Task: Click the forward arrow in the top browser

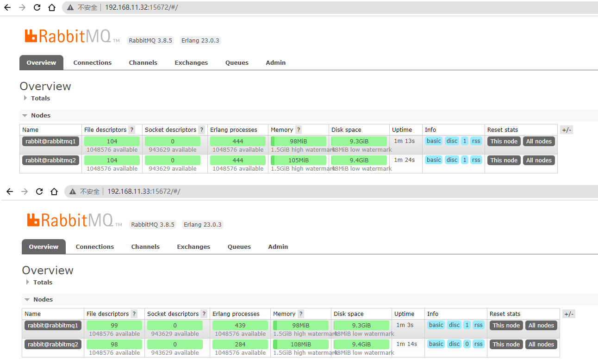Action: [x=22, y=7]
